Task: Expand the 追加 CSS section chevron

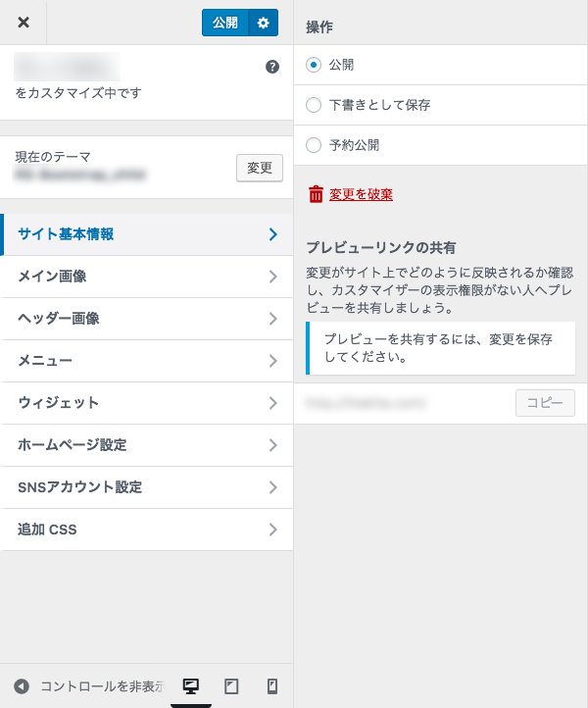Action: [273, 530]
